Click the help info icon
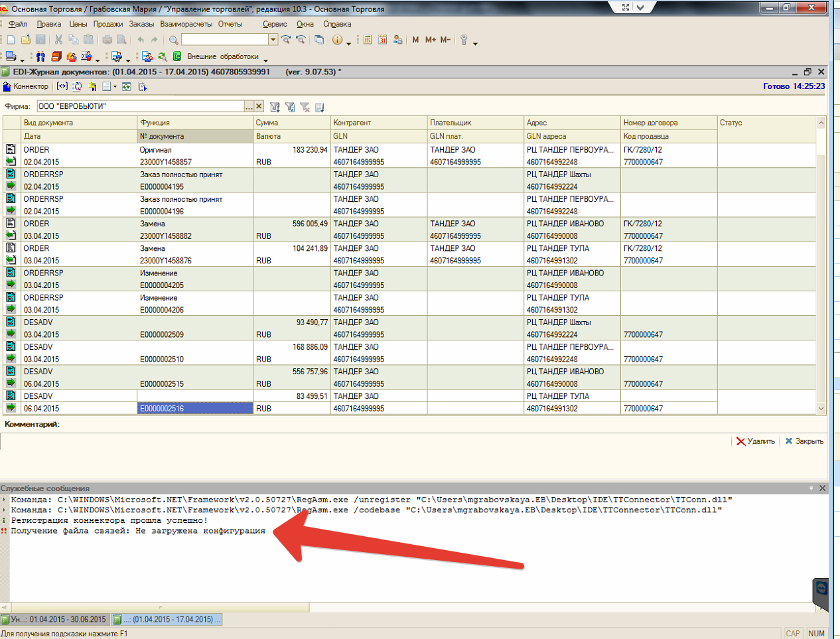Image resolution: width=840 pixels, height=639 pixels. [338, 40]
